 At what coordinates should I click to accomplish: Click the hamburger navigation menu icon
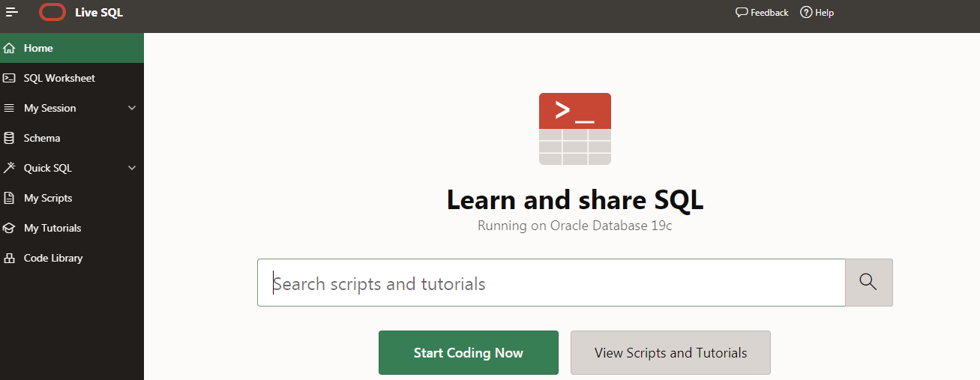pos(12,12)
